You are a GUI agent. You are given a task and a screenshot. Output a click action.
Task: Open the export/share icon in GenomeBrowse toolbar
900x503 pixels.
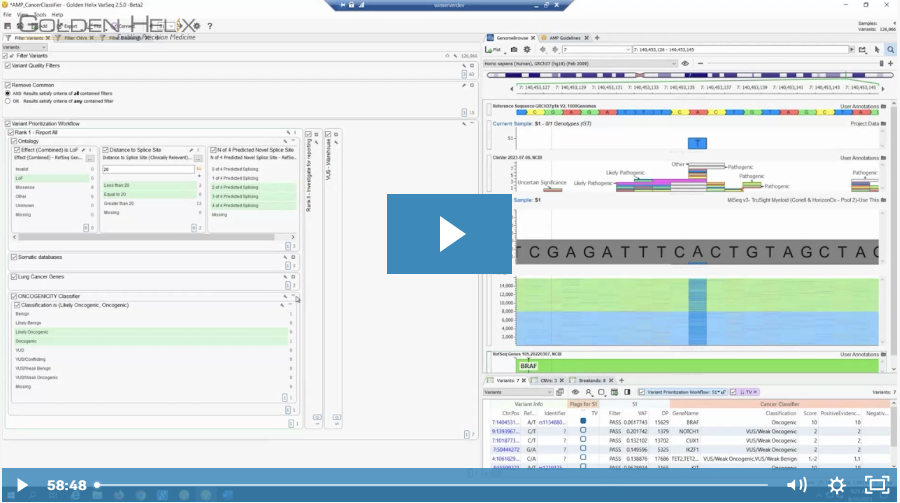tap(863, 50)
